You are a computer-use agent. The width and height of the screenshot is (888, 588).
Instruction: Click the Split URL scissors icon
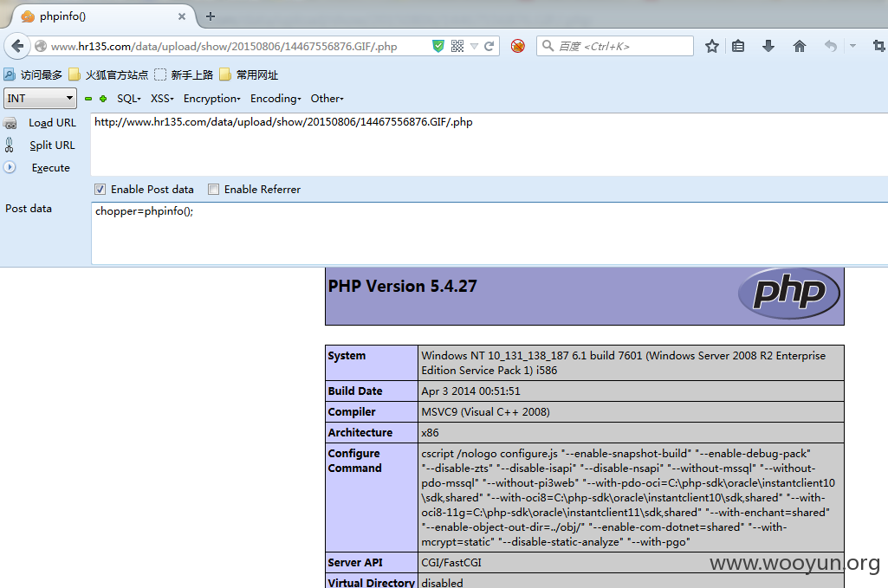pos(9,145)
